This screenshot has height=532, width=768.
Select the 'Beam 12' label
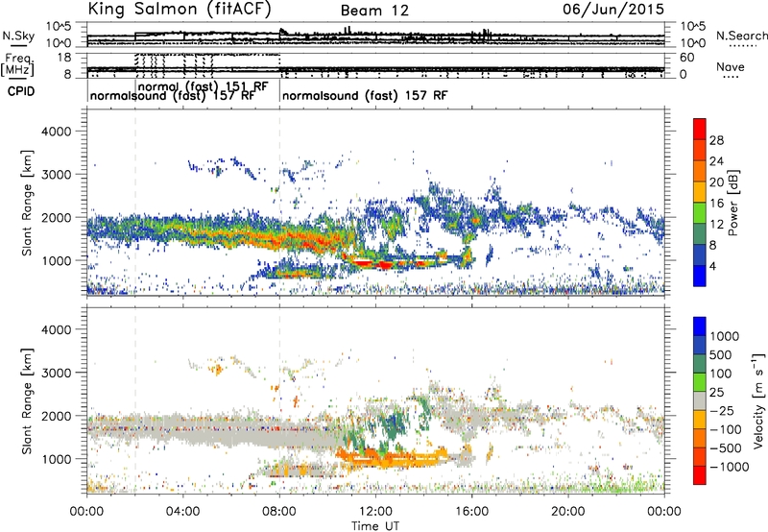[374, 11]
